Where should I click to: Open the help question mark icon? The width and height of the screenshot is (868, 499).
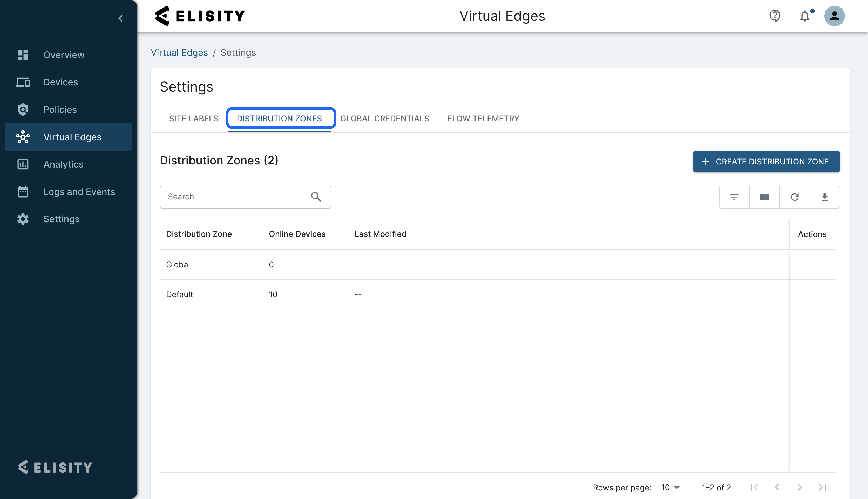775,16
